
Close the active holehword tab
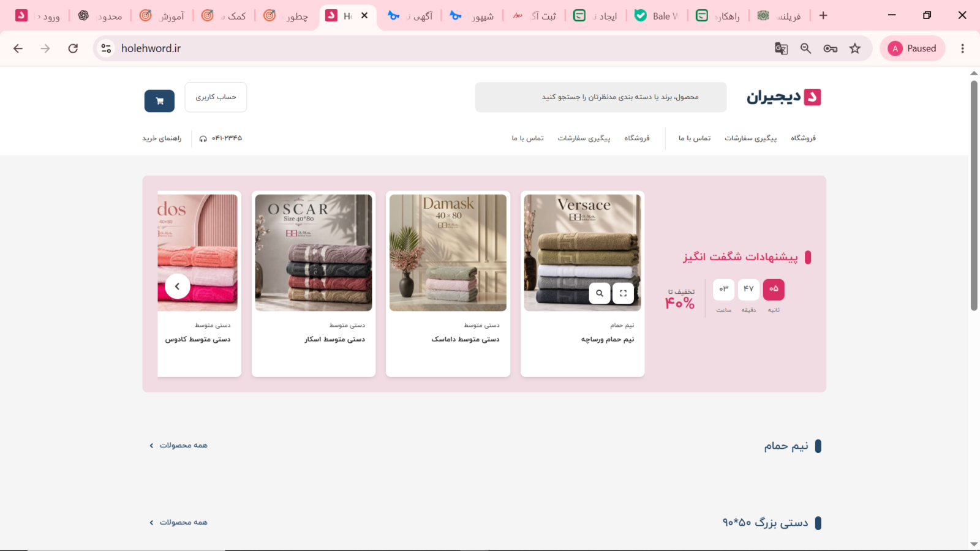click(x=364, y=15)
